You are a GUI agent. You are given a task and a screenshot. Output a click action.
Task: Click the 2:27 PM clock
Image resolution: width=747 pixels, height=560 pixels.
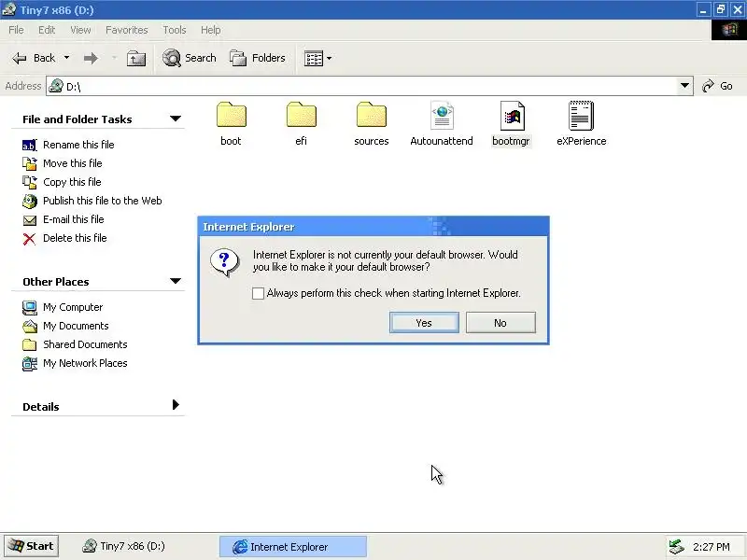712,547
